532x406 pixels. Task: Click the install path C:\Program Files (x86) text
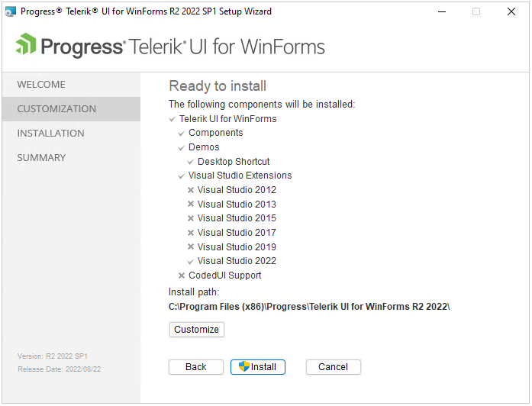309,307
